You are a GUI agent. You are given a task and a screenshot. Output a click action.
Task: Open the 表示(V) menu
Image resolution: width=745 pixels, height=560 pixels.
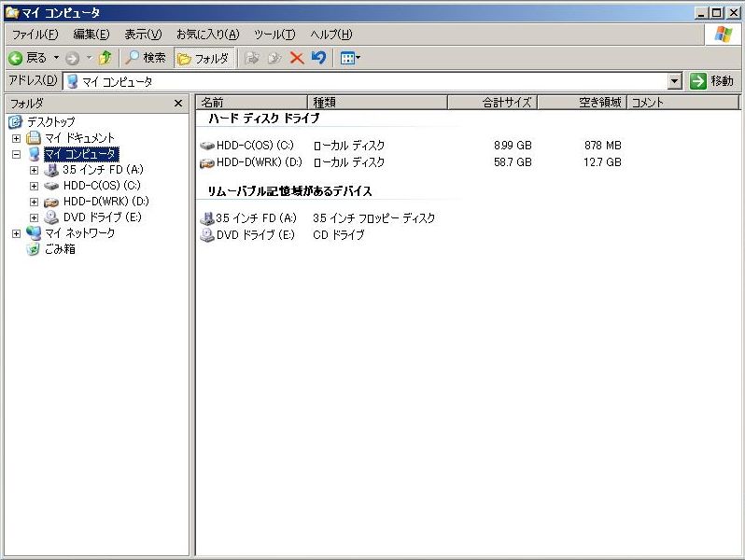(x=143, y=35)
